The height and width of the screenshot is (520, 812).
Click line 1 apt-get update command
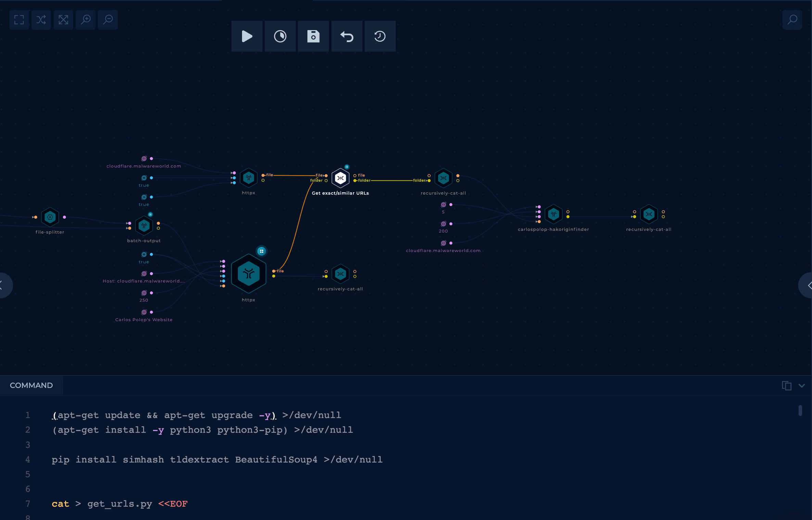point(196,415)
